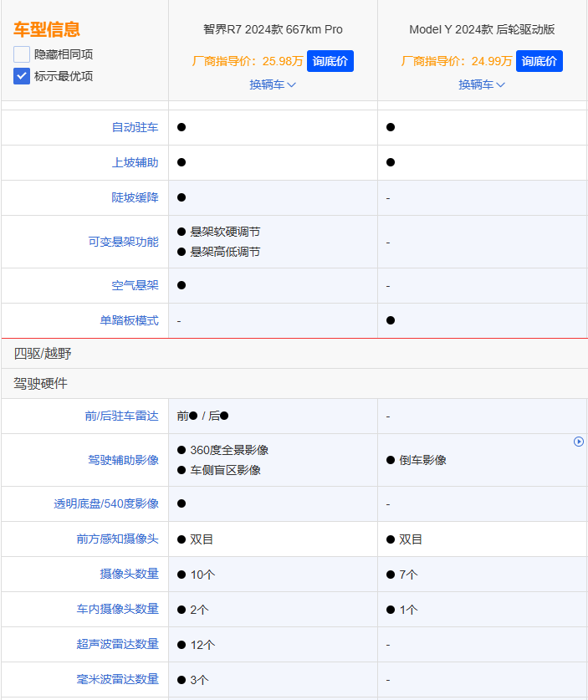Viewport: 588px width, 700px height.
Task: Open the 前方感知摄像头 spec link
Action: [x=117, y=539]
